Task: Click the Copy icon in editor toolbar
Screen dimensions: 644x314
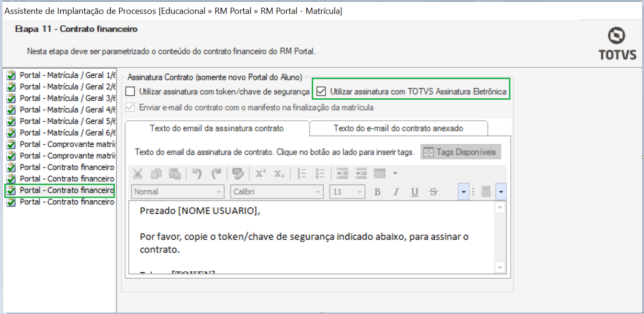Action: point(157,173)
